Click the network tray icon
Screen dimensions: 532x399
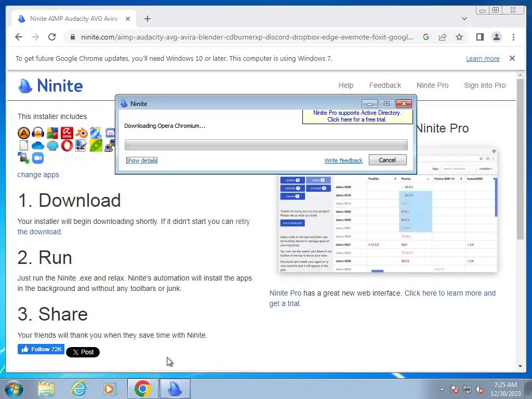coord(467,389)
